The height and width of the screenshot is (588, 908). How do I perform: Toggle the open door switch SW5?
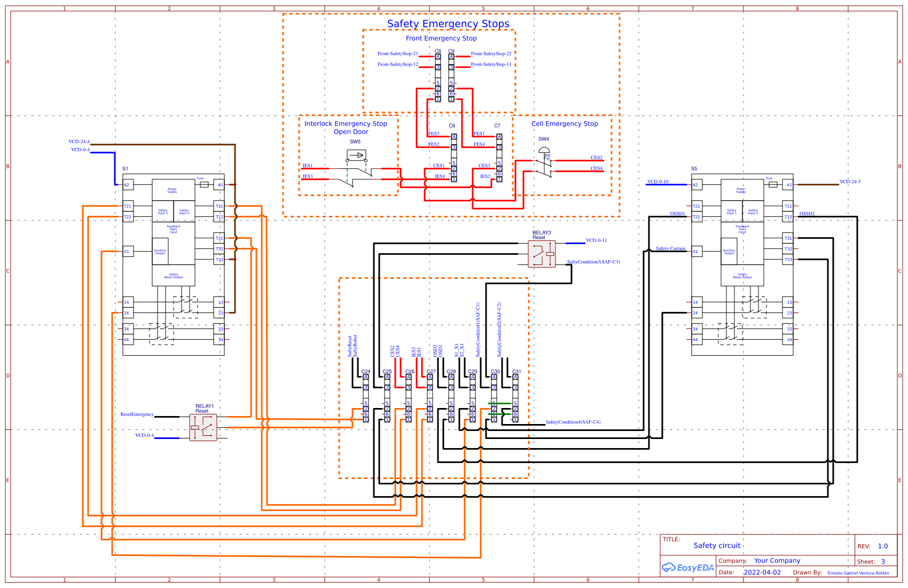[x=356, y=154]
